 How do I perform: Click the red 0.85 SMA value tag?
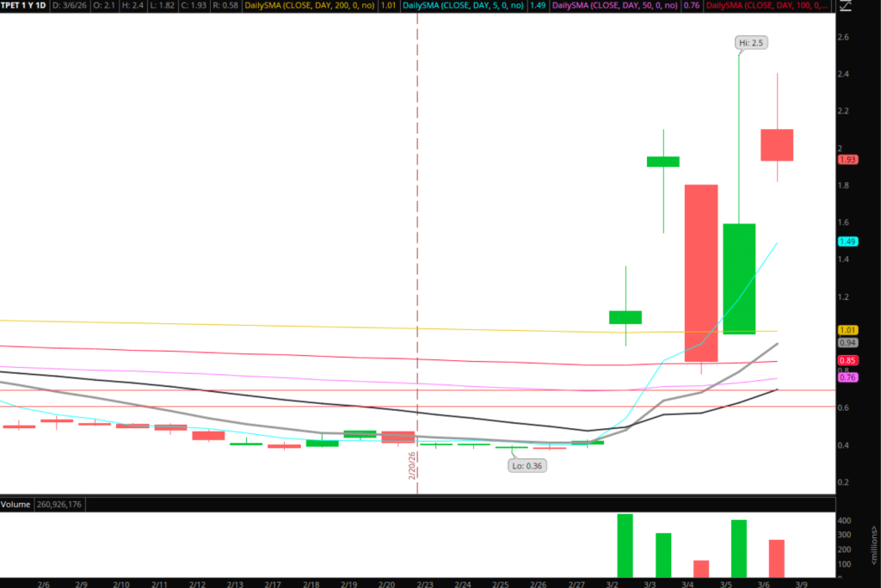tap(847, 361)
